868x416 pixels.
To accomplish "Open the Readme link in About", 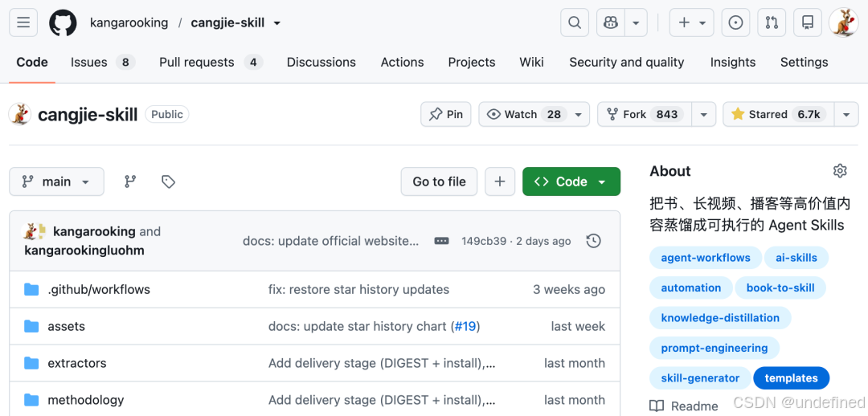I will [x=684, y=406].
